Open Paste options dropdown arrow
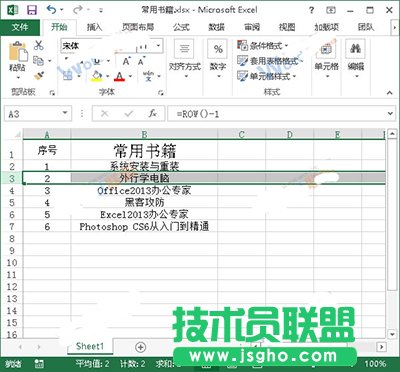Image resolution: width=400 pixels, height=372 pixels. [x=18, y=77]
